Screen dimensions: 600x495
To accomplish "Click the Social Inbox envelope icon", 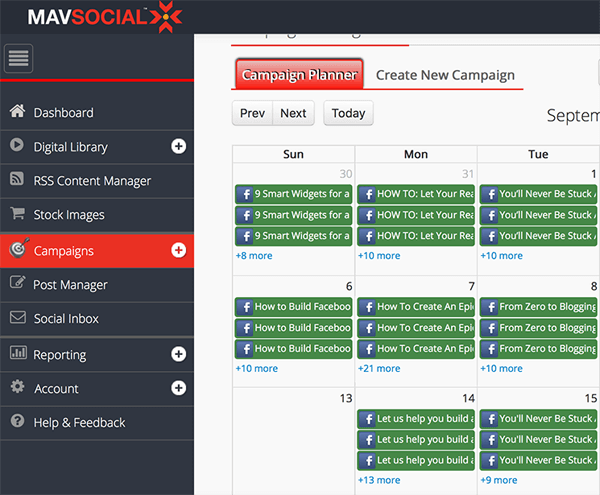I will 18,317.
